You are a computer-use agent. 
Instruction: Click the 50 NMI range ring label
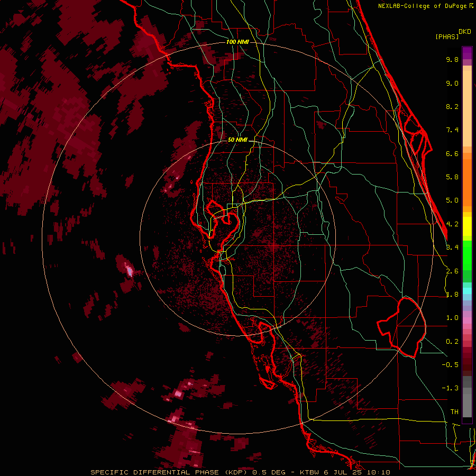tap(237, 140)
